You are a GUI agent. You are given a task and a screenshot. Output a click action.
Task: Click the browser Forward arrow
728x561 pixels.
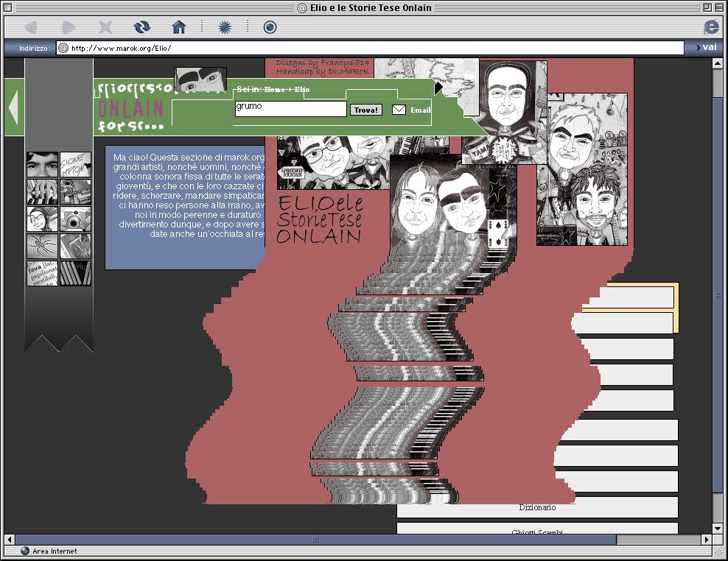(x=69, y=27)
